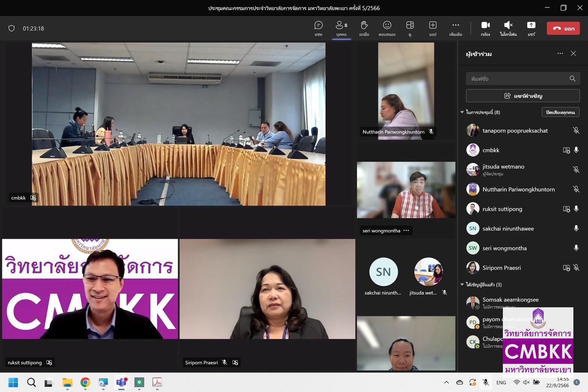Viewport: 588px width, 392px height.
Task: Collapse the in-meeting participants list
Action: point(462,112)
